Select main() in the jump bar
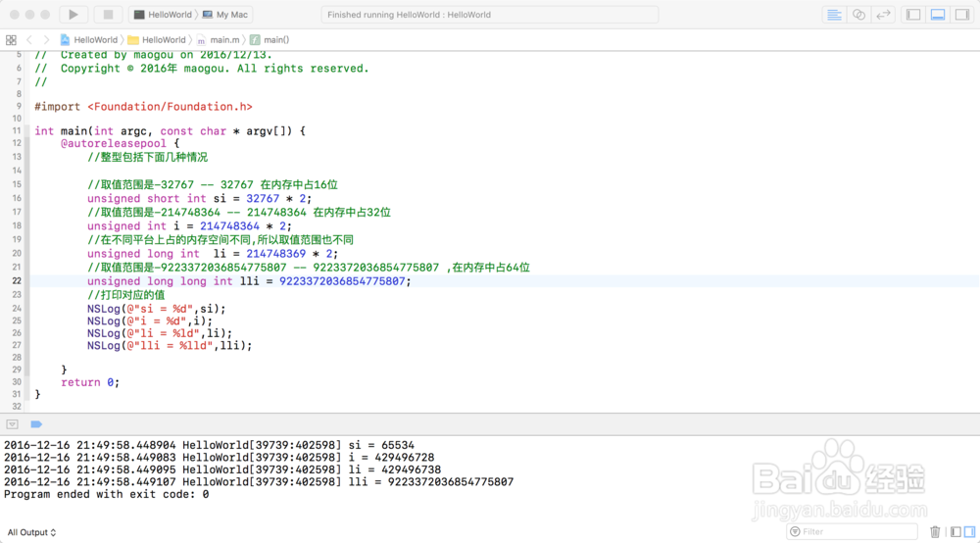This screenshot has width=980, height=543. (x=275, y=40)
